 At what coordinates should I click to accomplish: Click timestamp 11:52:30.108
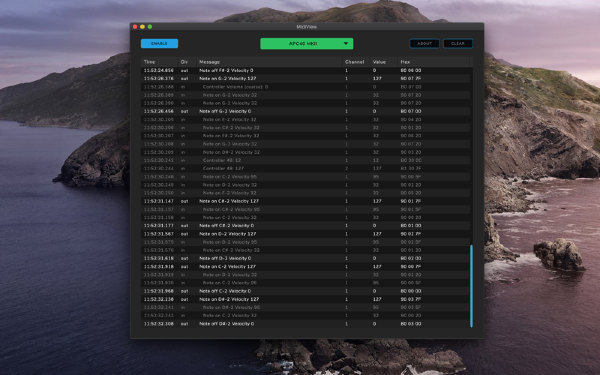pos(158,144)
